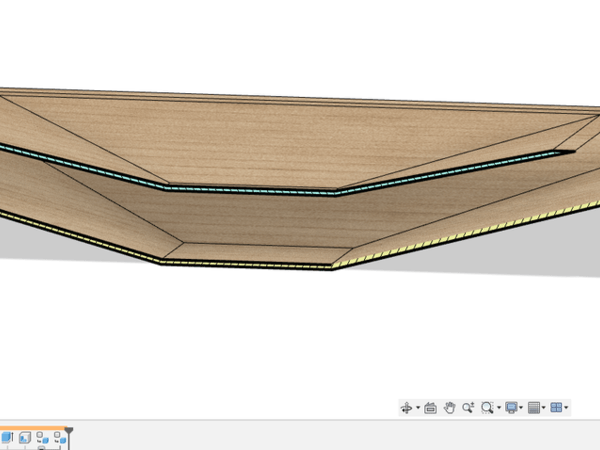Activate the Orbit tool in navigation bar

click(x=406, y=408)
